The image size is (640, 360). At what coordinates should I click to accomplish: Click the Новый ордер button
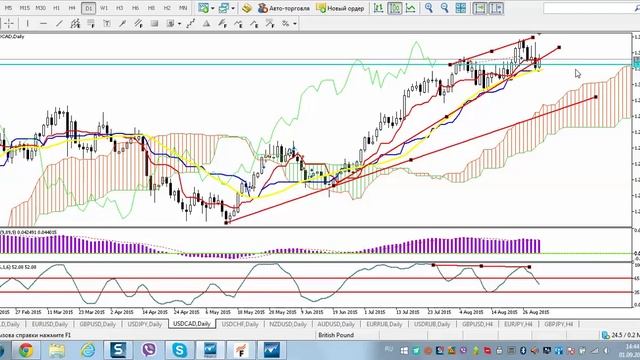[340, 8]
